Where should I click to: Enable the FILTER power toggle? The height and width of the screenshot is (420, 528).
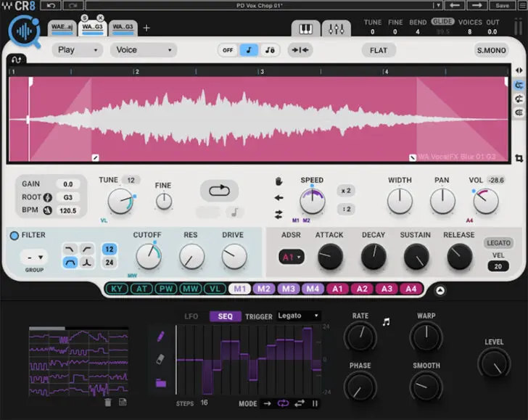[x=14, y=235]
